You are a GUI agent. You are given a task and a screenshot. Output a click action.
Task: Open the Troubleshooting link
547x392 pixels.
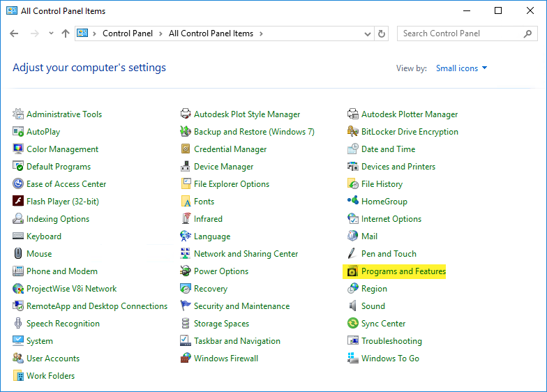(391, 341)
